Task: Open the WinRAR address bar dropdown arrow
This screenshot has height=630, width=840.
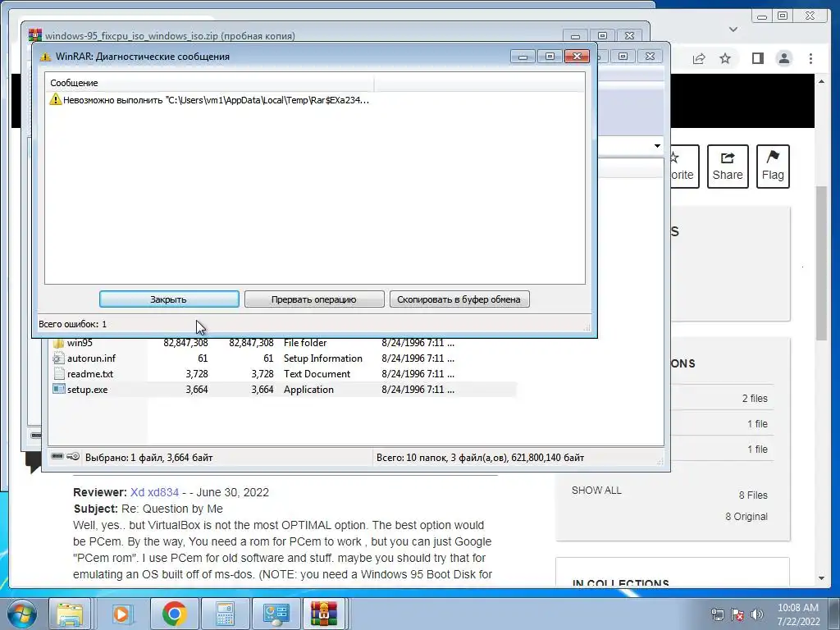Action: pyautogui.click(x=657, y=146)
